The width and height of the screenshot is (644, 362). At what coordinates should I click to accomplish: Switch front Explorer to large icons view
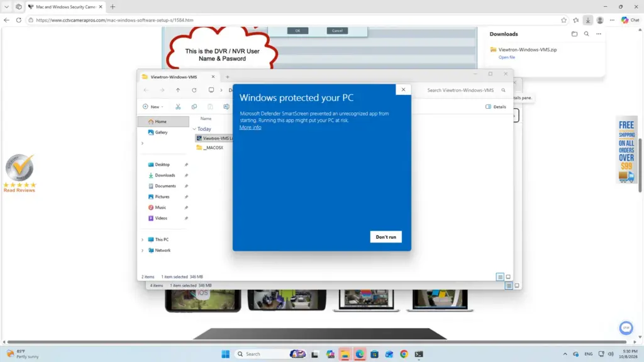pyautogui.click(x=508, y=277)
